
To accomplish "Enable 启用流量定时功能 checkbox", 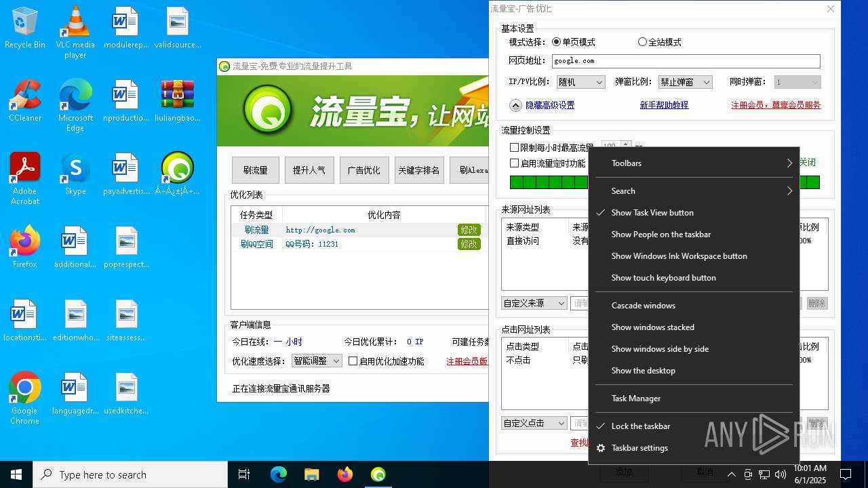I will point(547,163).
